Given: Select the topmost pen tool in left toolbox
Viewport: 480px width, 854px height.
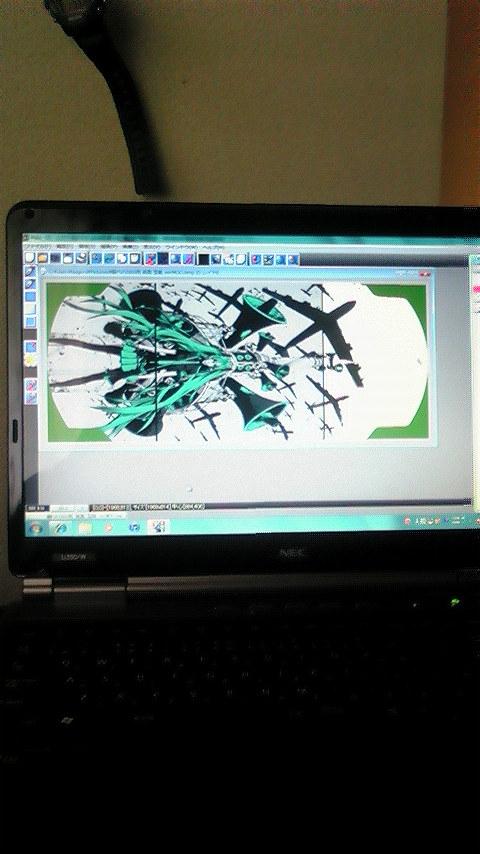Looking at the screenshot, I should pyautogui.click(x=31, y=271).
